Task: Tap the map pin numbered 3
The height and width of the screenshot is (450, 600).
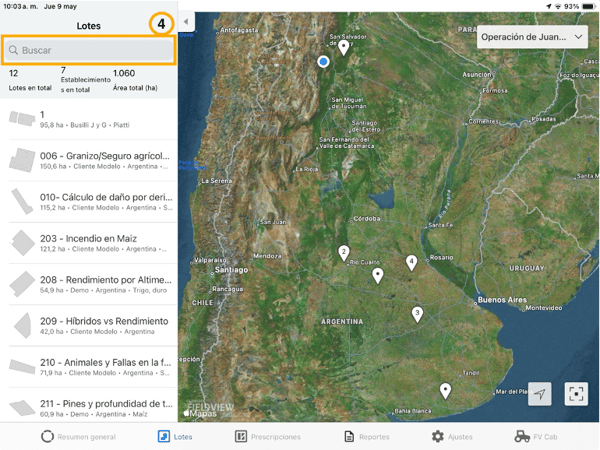Action: point(417,314)
